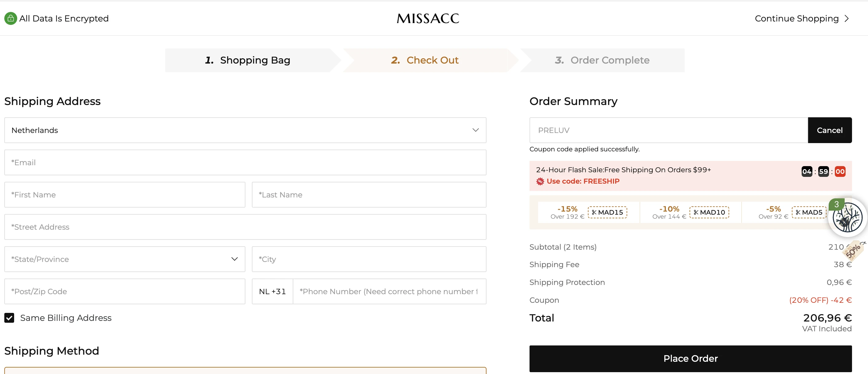Click the Email input field
This screenshot has height=374, width=868.
(245, 162)
